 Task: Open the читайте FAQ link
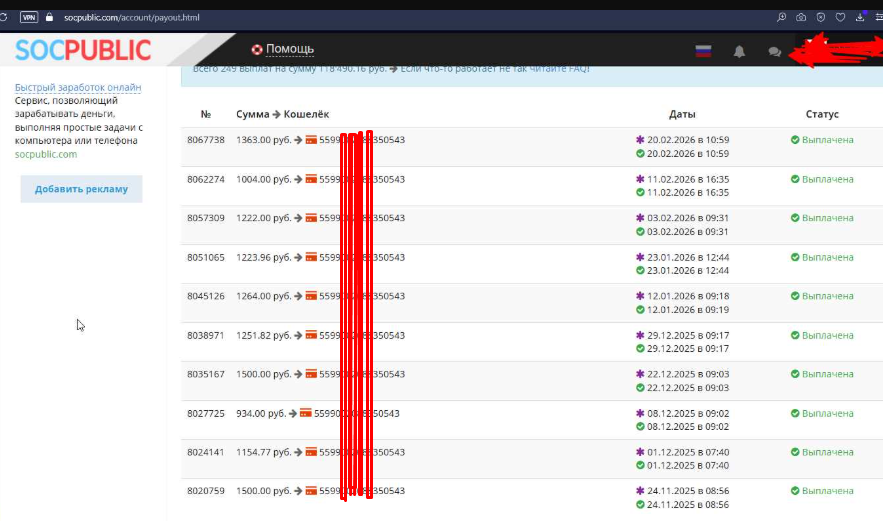tap(559, 68)
